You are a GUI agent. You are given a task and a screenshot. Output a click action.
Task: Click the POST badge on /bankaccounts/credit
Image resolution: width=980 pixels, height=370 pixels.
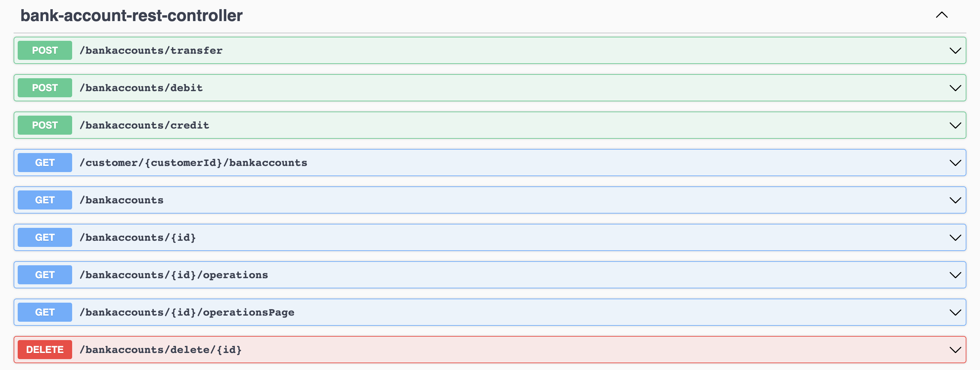tap(45, 125)
